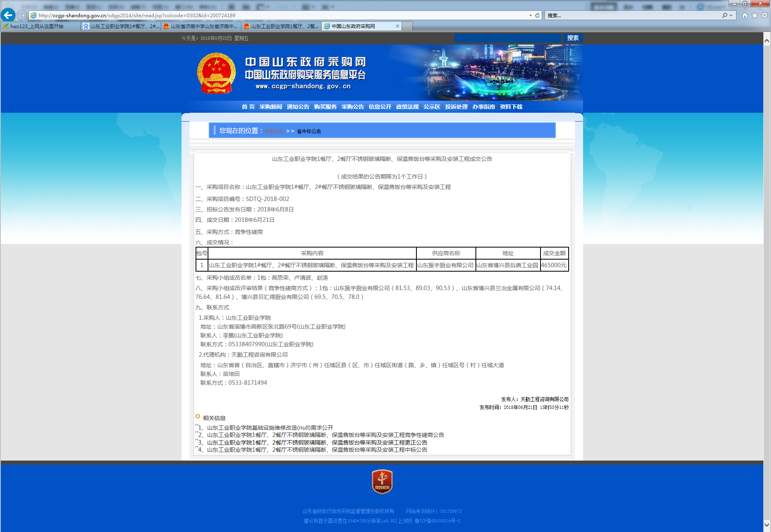Viewport: 771px width, 532px height.
Task: Open the Tools gear icon
Action: tap(765, 15)
